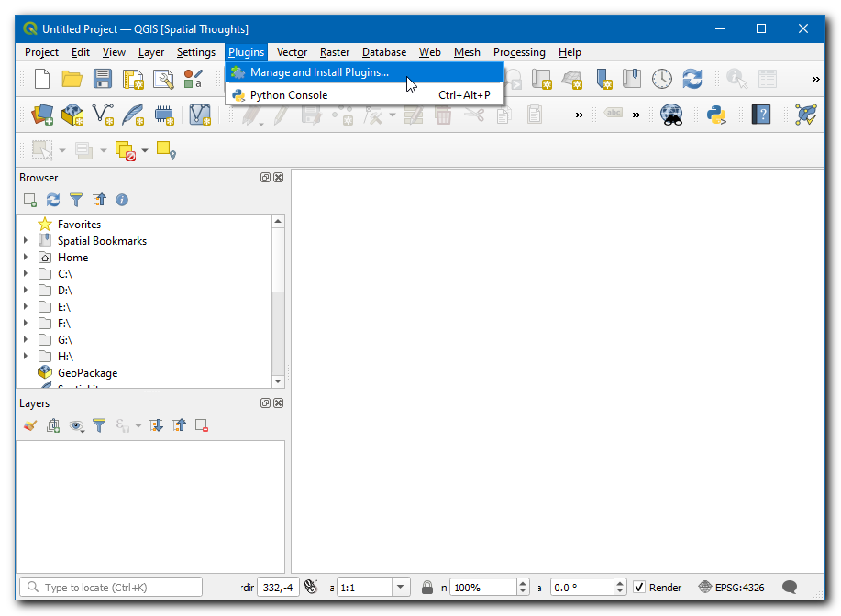Open Manage Map Themes eye button
The image size is (841, 616).
click(x=76, y=425)
